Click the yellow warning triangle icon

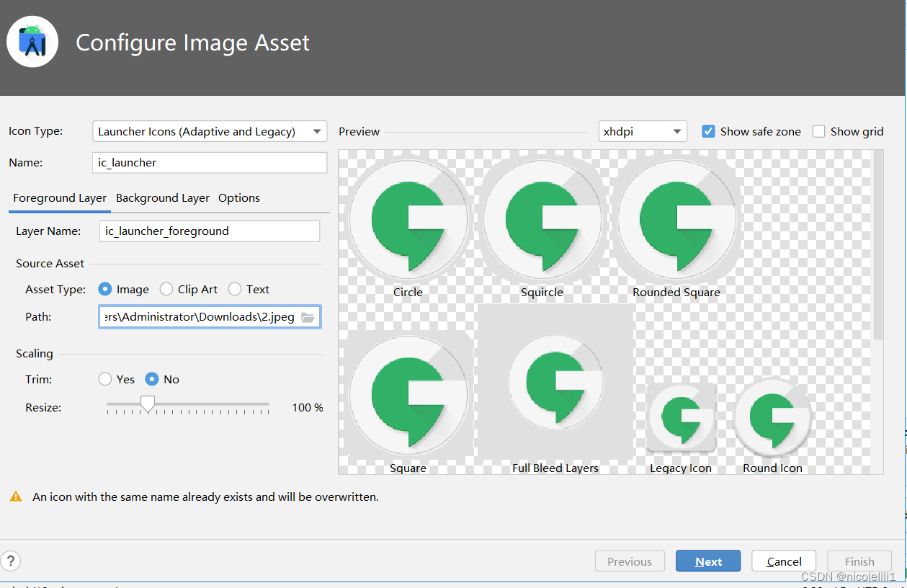click(15, 496)
